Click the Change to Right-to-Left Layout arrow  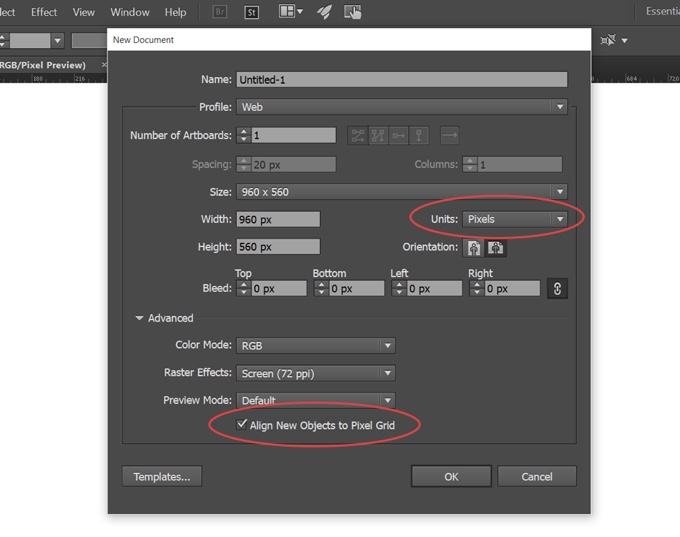pos(450,135)
